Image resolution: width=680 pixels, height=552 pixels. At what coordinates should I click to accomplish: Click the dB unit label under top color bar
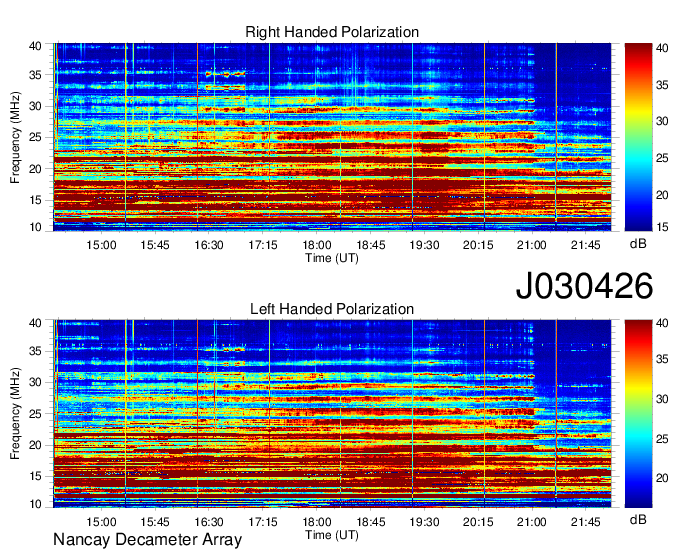pos(638,244)
